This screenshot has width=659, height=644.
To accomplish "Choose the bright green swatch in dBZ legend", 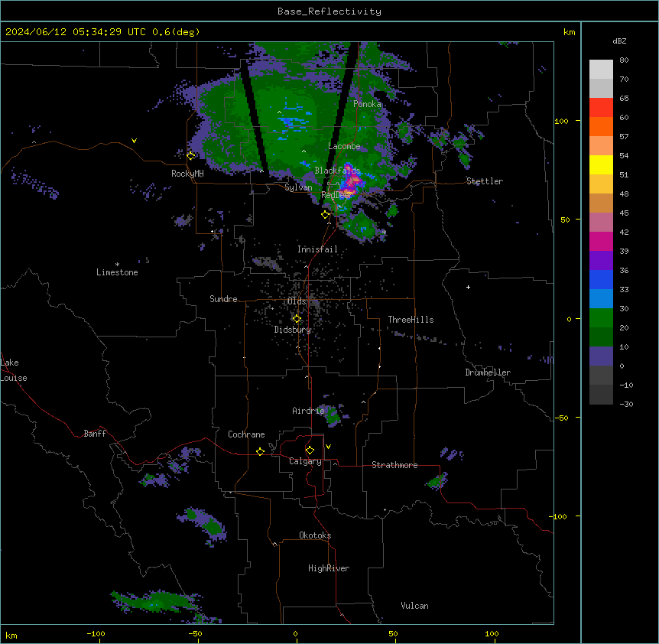I will point(601,318).
